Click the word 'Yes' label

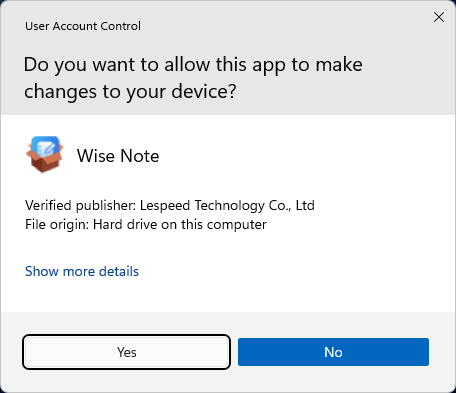(x=127, y=352)
